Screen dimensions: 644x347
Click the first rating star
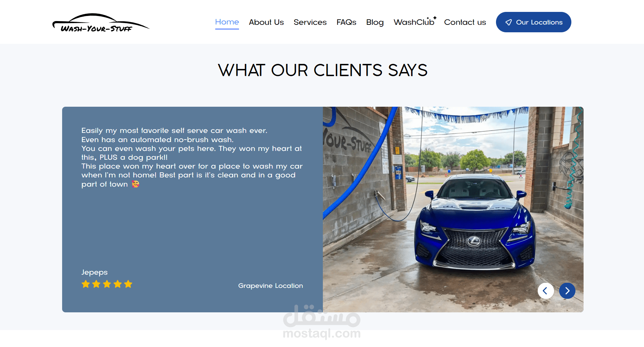click(86, 284)
